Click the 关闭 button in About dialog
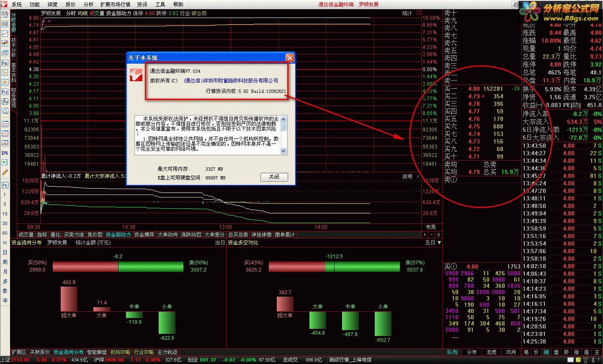This screenshot has width=603, height=364. (x=274, y=177)
